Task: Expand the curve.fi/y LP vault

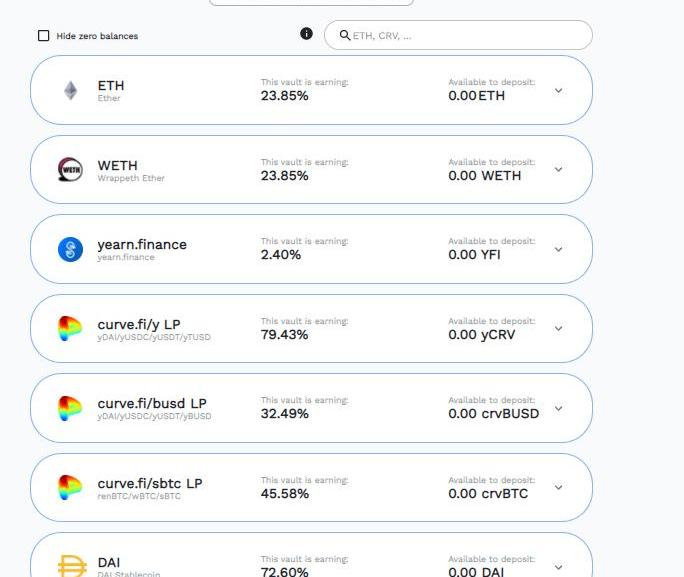Action: [558, 329]
